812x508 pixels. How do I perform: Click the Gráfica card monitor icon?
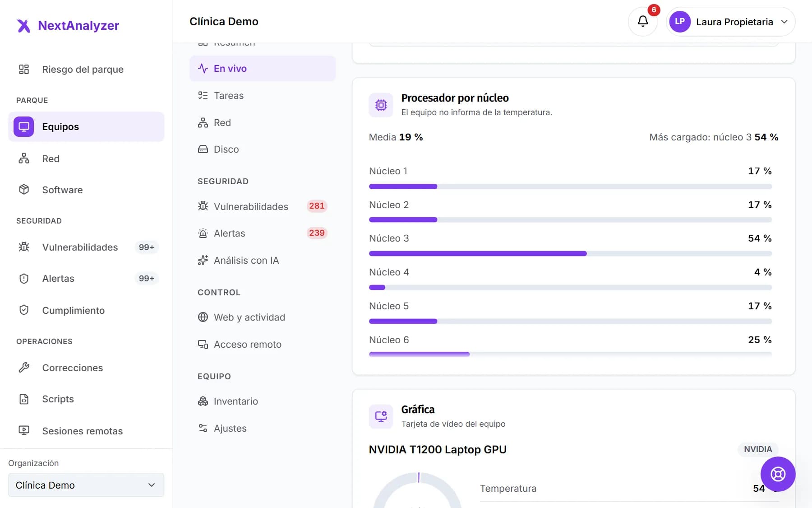coord(381,416)
